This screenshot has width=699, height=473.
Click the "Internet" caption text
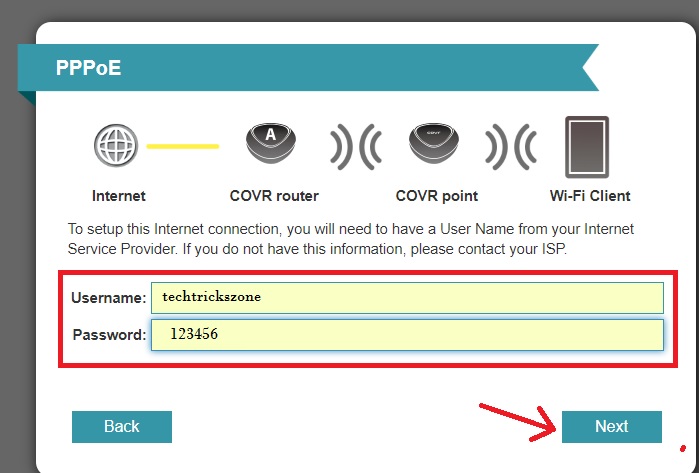[118, 196]
